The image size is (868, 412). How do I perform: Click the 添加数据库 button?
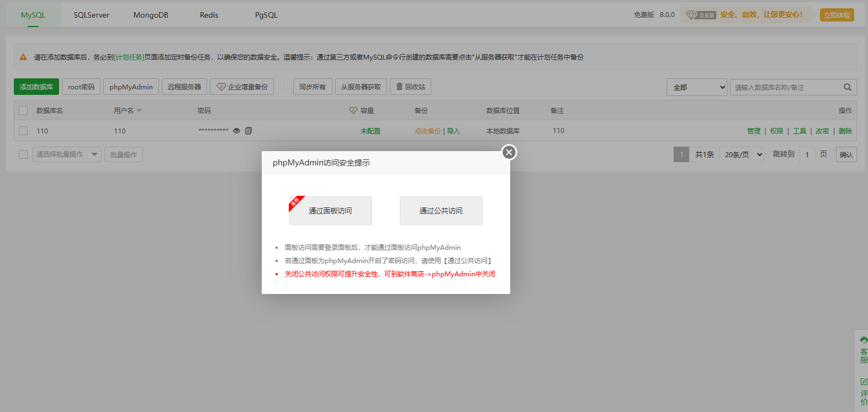point(36,87)
